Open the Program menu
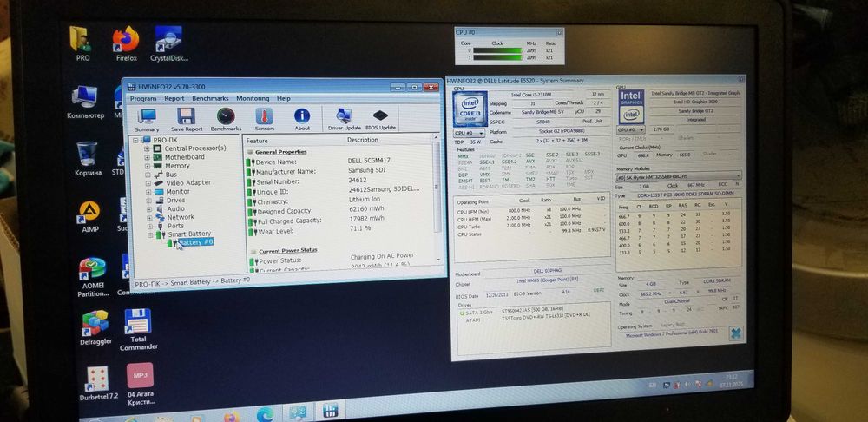The width and height of the screenshot is (868, 422). point(143,99)
